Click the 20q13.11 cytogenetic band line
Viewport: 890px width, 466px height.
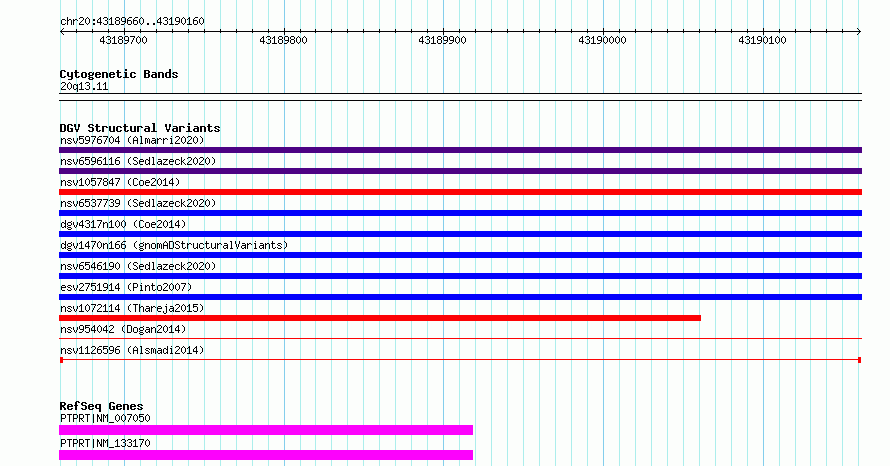460,97
